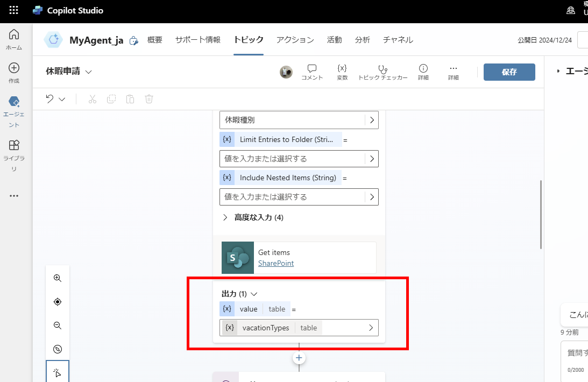
Task: Select the zoom out tool on canvas
Action: click(57, 325)
